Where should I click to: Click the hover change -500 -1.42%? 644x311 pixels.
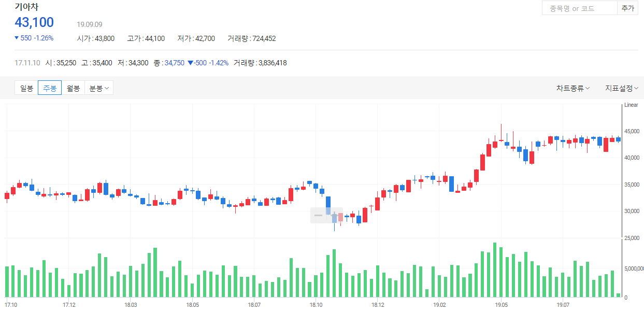click(208, 63)
